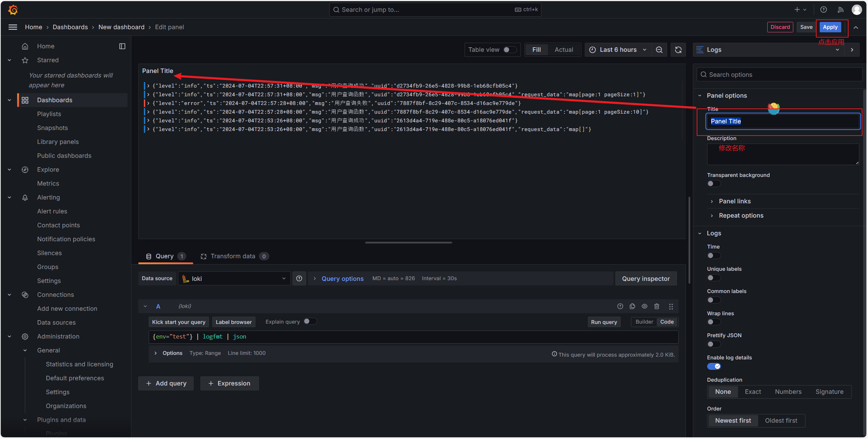Switch to Transform data tab

235,256
